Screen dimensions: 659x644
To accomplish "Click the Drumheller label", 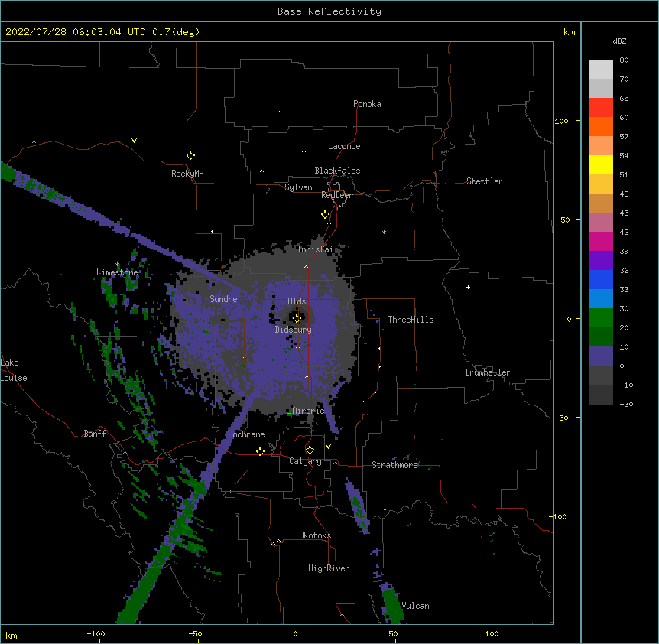I will (488, 372).
